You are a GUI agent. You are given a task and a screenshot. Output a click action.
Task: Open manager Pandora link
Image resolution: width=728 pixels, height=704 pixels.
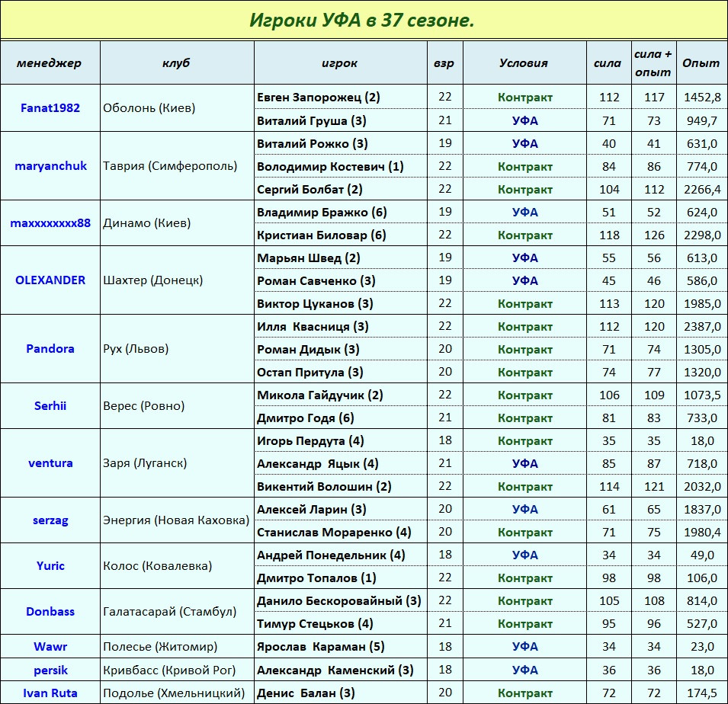(x=50, y=349)
